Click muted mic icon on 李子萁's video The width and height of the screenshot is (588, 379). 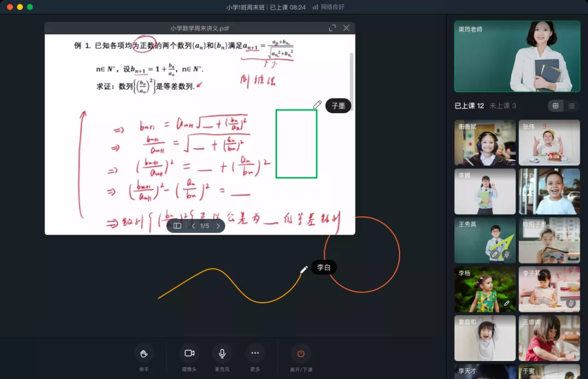(x=571, y=303)
